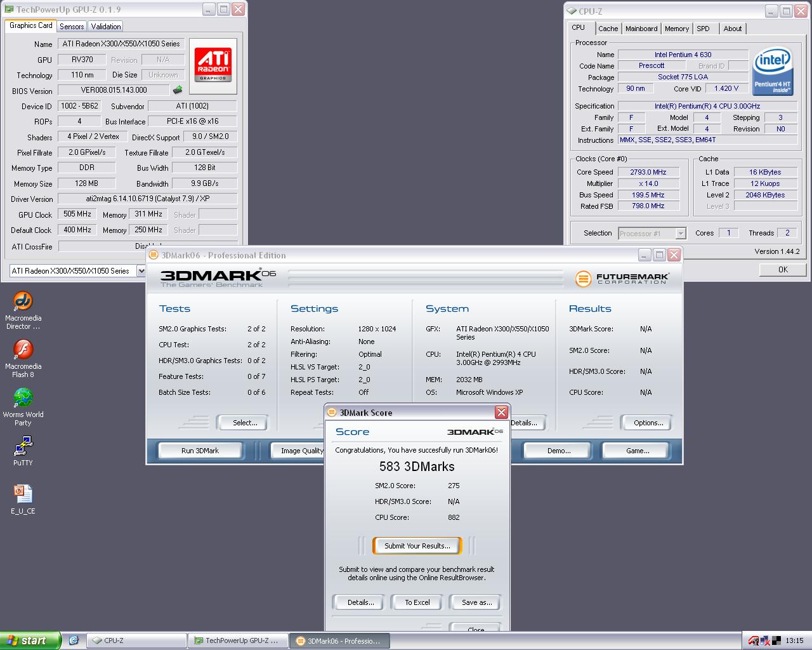Click CPU-Z title bar application icon
Screen dimensions: 812x650
pos(571,11)
